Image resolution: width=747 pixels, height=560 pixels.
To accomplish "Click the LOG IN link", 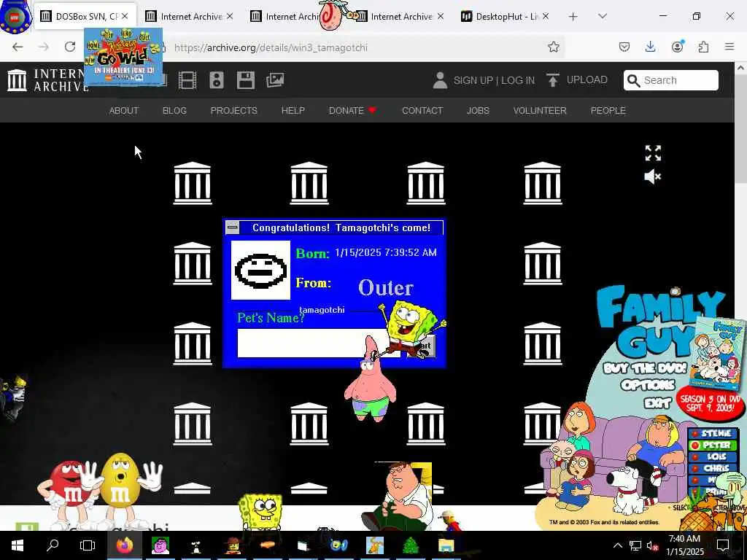I will (x=517, y=80).
